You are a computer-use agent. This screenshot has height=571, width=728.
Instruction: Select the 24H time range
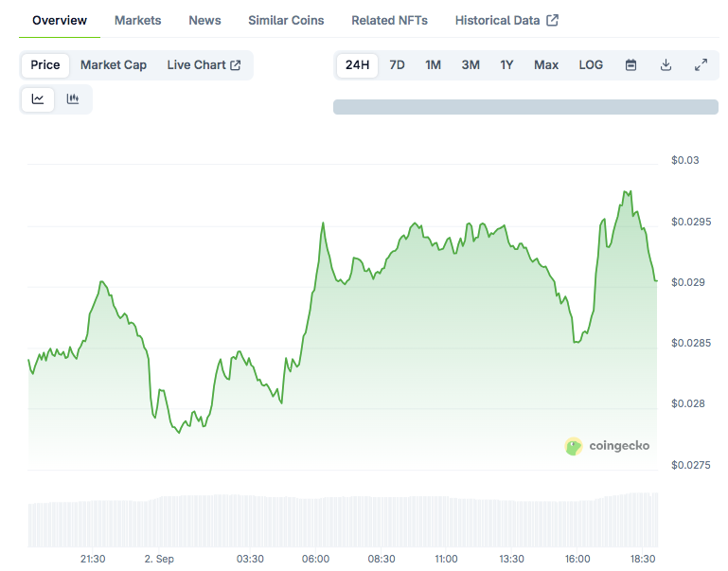357,65
